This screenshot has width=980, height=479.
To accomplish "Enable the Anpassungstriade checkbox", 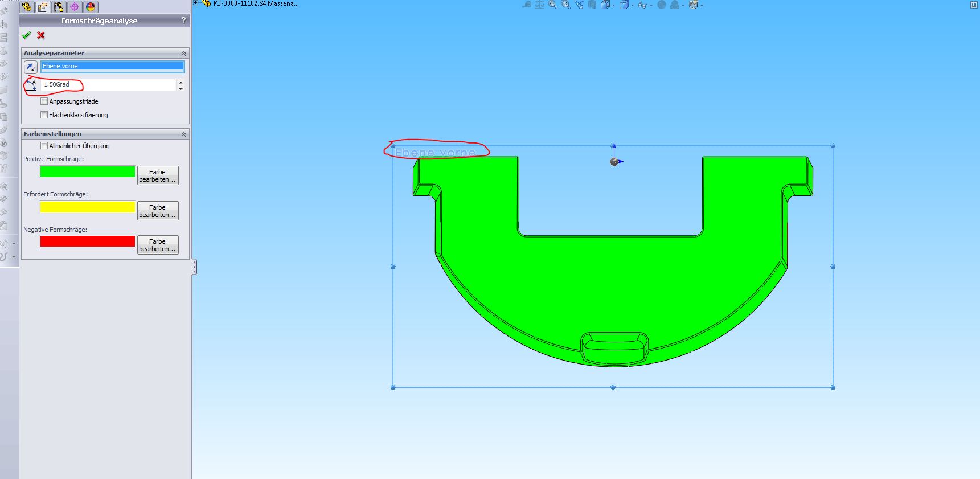I will [x=44, y=101].
